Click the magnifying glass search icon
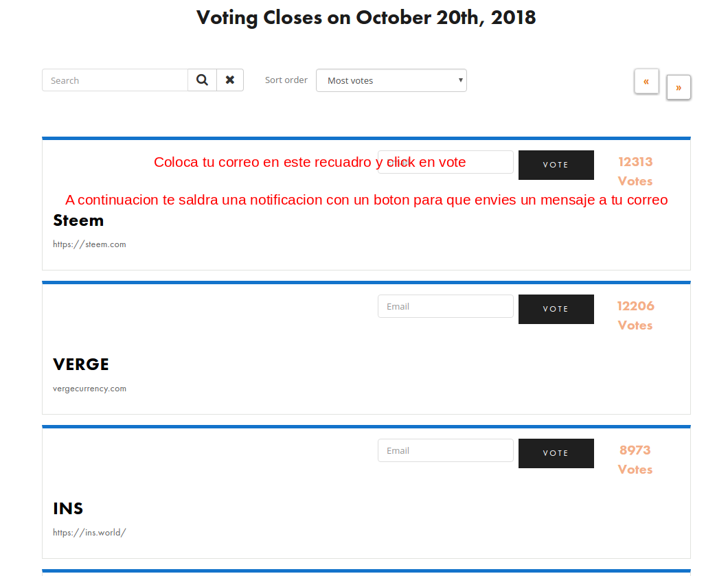 coord(202,80)
